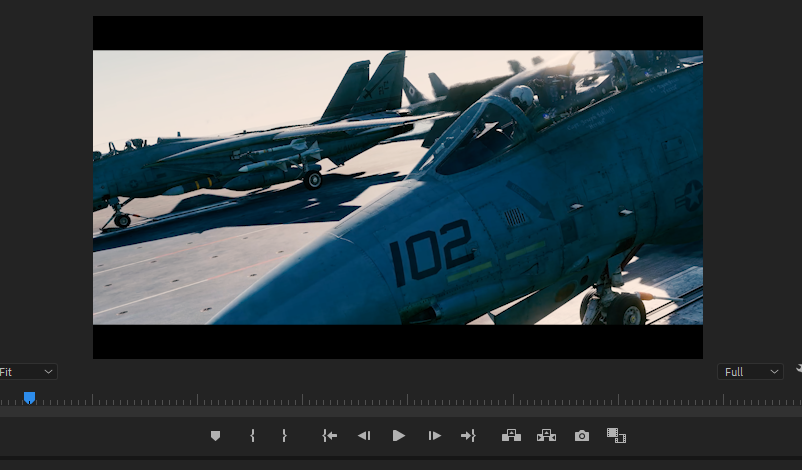Image resolution: width=802 pixels, height=470 pixels.
Task: Open the Fit zoom level dropdown
Action: 28,372
